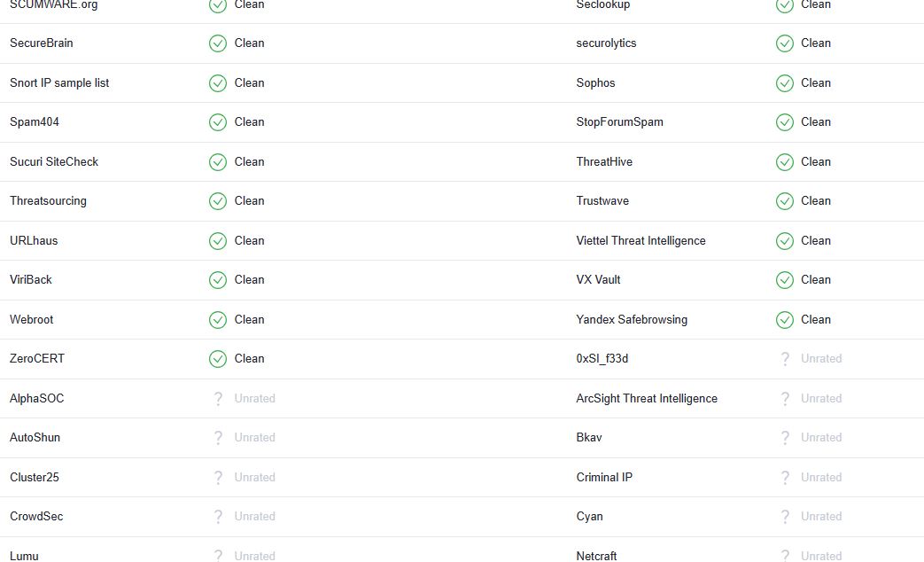Click the unrated question icon for Bkav
The image size is (924, 562).
click(x=785, y=438)
